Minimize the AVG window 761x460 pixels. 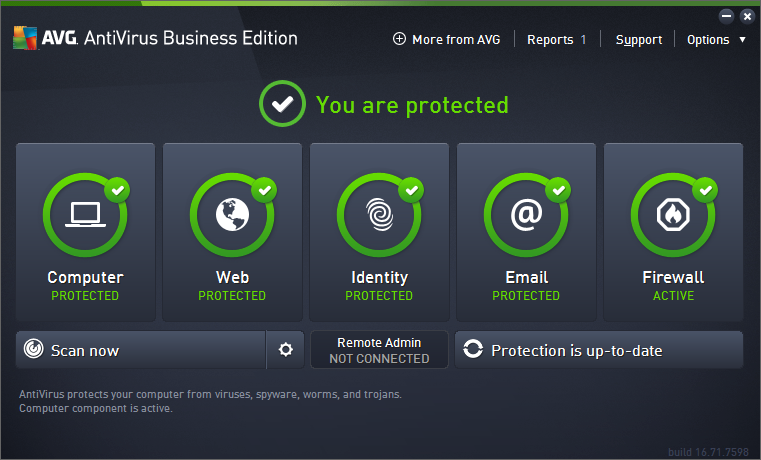pyautogui.click(x=726, y=16)
